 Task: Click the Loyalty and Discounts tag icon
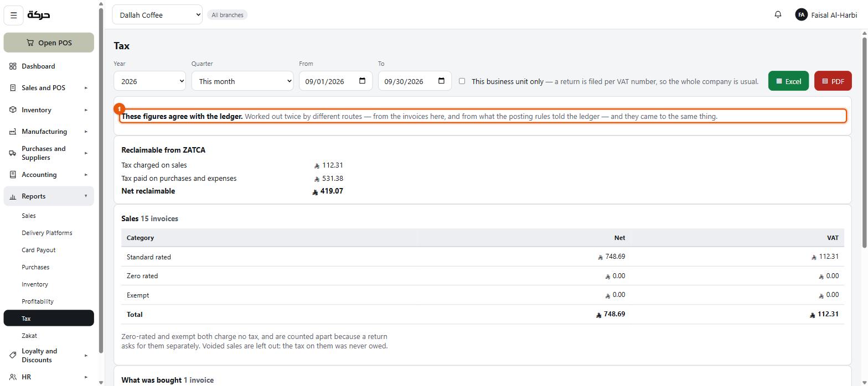[x=13, y=356]
